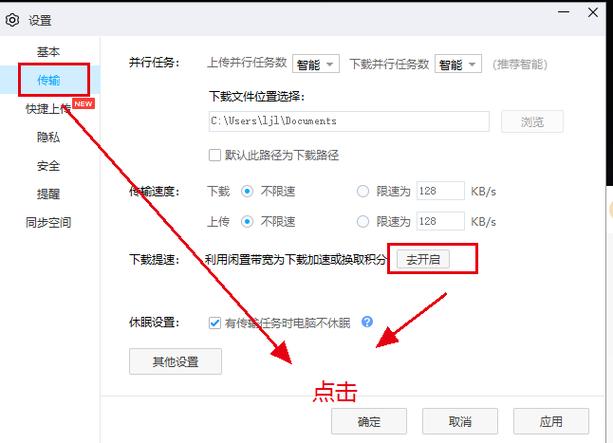Select 不限速 radio for 上传
613x443 pixels.
pos(247,222)
